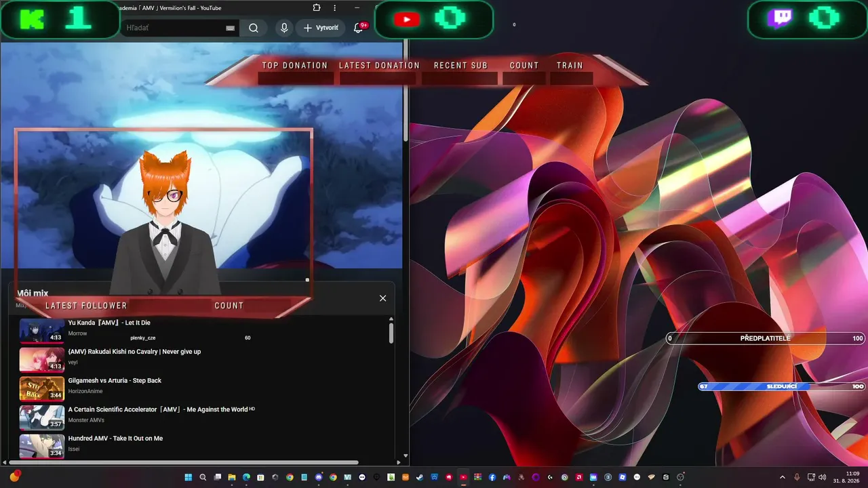Open the browser three-dot menu
This screenshot has height=488, width=868.
tap(335, 8)
